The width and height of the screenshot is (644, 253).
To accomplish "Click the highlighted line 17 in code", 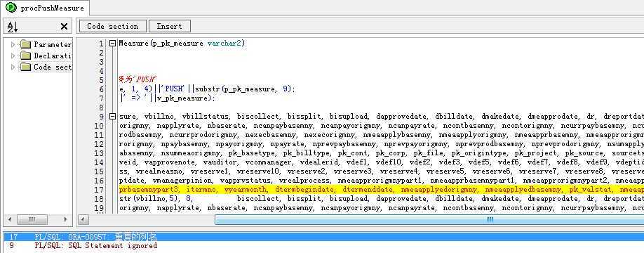I will 381,190.
